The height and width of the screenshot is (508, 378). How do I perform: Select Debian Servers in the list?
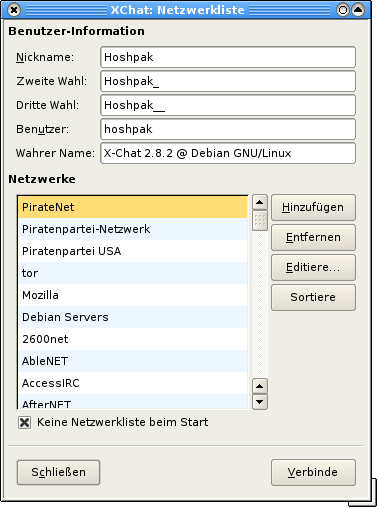point(133,317)
